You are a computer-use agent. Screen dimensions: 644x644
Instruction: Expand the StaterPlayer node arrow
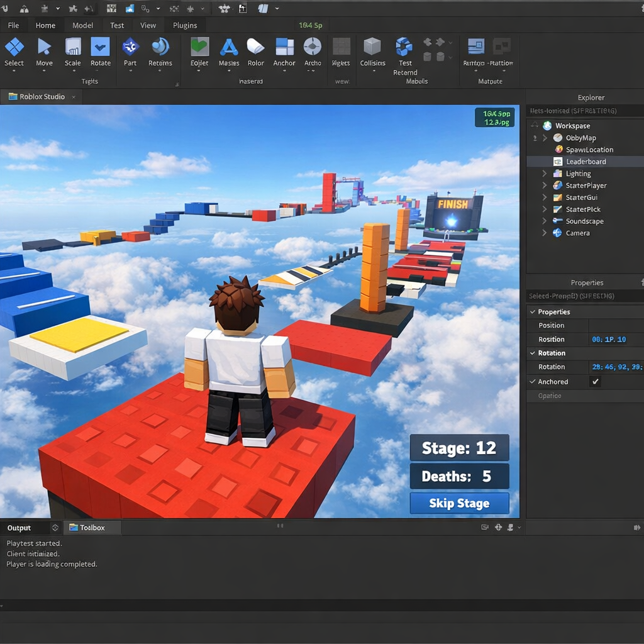[x=545, y=186]
